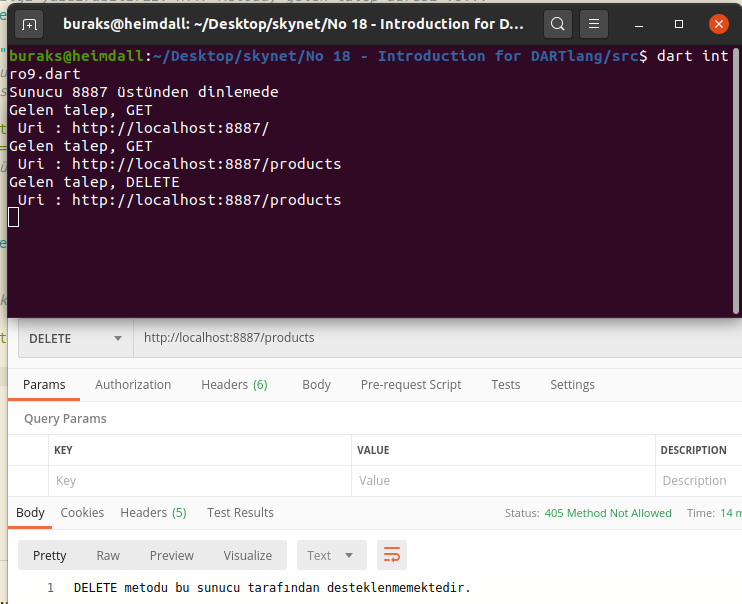Open a new terminal tab with the plus icon
This screenshot has width=742, height=604.
click(30, 24)
